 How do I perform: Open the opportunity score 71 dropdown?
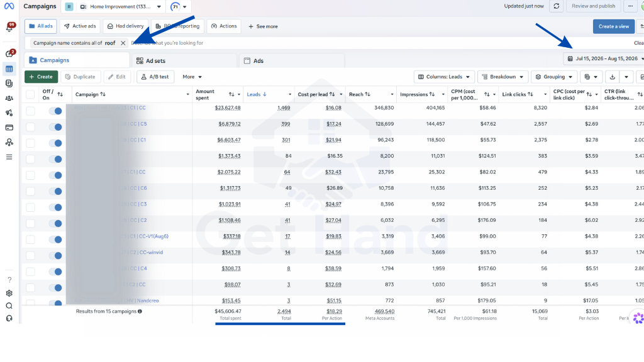point(179,6)
